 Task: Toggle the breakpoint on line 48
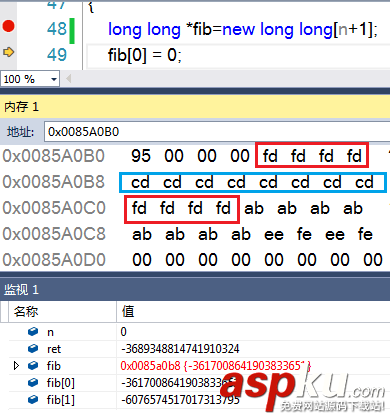pos(8,26)
